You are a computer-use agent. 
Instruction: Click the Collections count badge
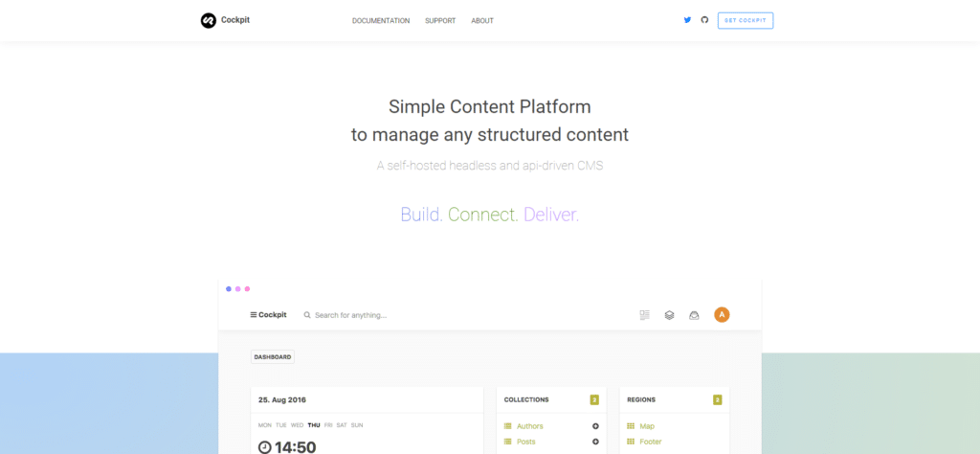coord(593,399)
